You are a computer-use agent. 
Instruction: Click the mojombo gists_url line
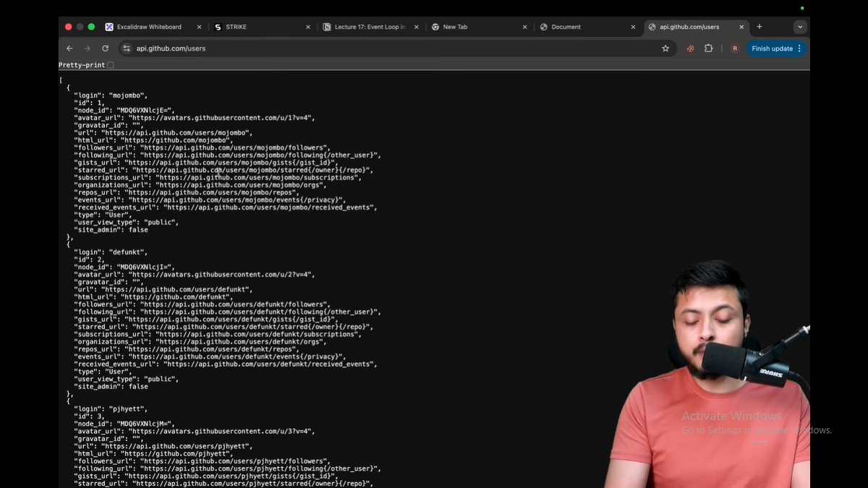[206, 163]
